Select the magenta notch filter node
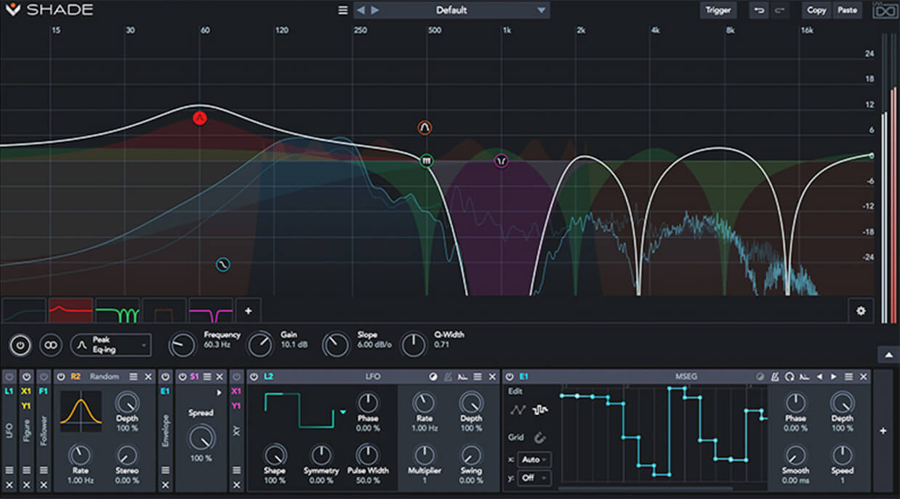The image size is (900, 499). (x=501, y=161)
